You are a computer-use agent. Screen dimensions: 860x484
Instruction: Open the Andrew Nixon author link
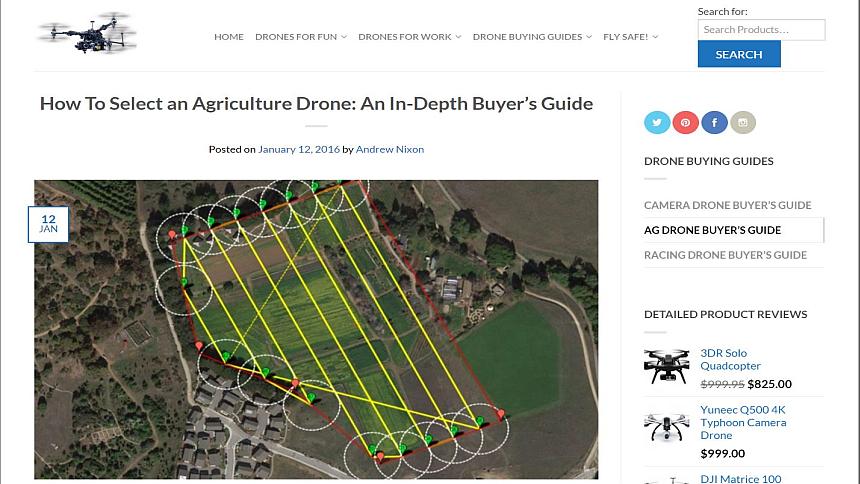coord(389,149)
